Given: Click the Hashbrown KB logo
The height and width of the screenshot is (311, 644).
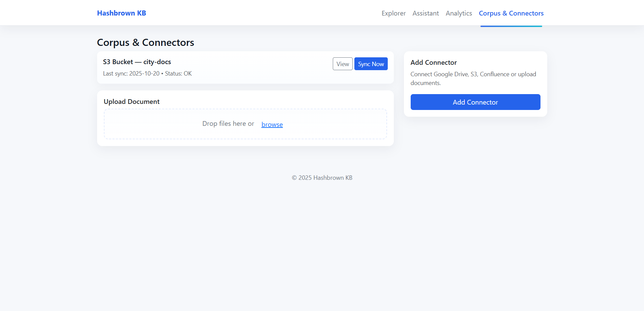Looking at the screenshot, I should 121,13.
